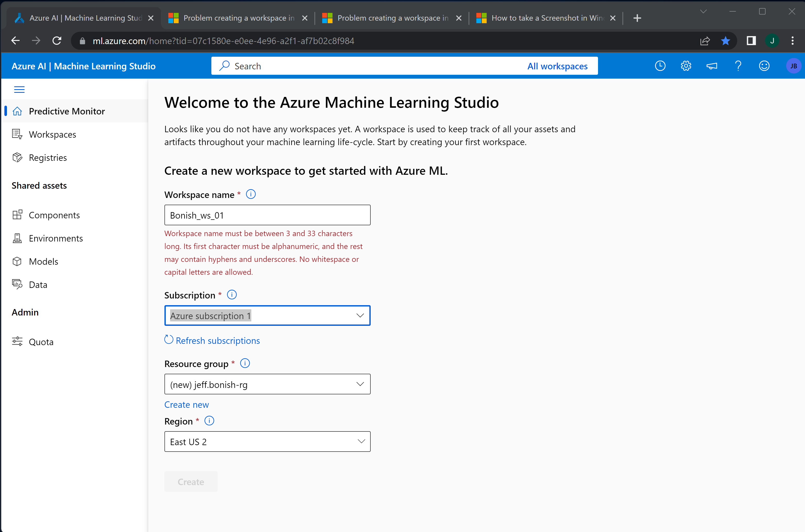Screen dimensions: 805x532
Task: Open the megaphone announcements icon
Action: [x=712, y=66]
